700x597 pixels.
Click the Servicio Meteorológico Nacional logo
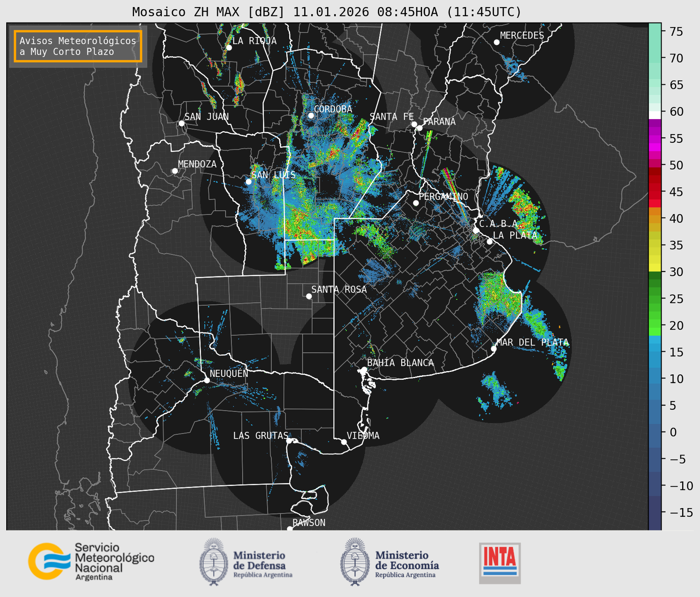tap(91, 561)
